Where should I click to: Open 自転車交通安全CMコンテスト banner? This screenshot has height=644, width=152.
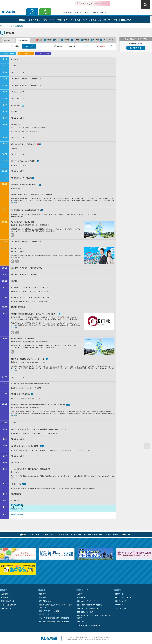coord(95,554)
